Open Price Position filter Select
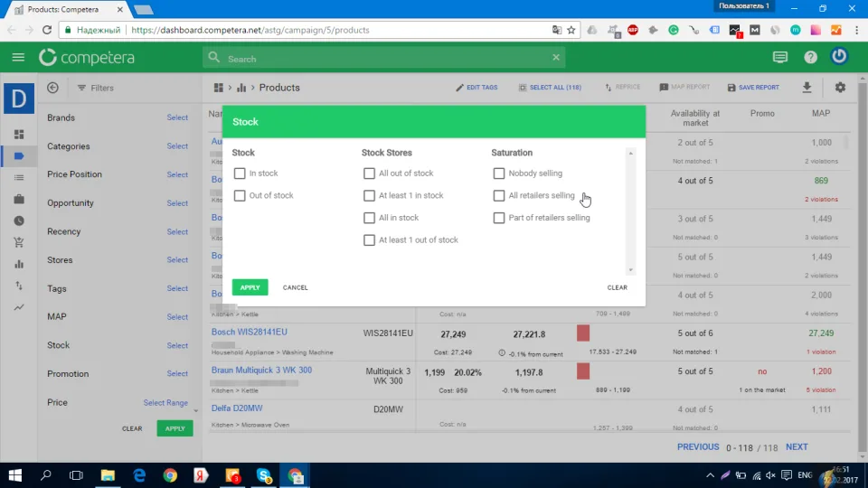Image resolution: width=868 pixels, height=488 pixels. (177, 174)
